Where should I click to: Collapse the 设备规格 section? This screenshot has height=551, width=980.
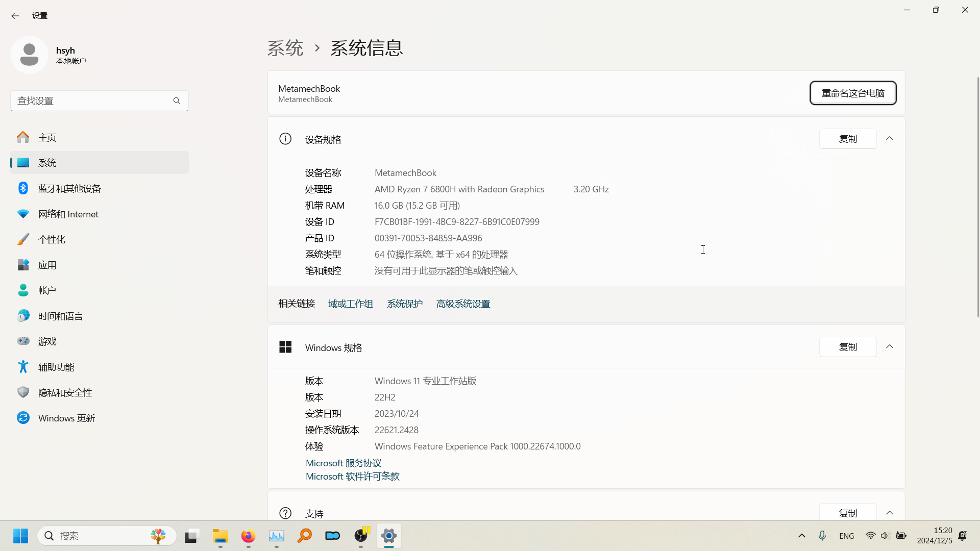pos(890,139)
